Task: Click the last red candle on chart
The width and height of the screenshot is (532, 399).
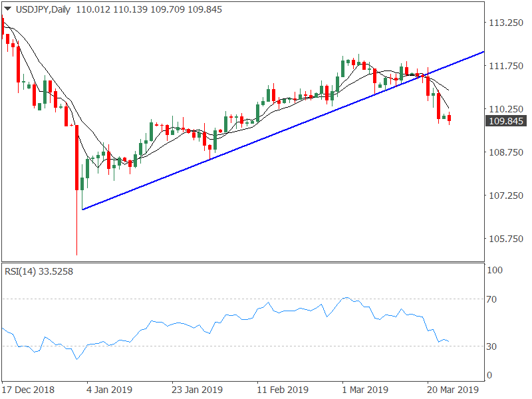Action: [450, 118]
